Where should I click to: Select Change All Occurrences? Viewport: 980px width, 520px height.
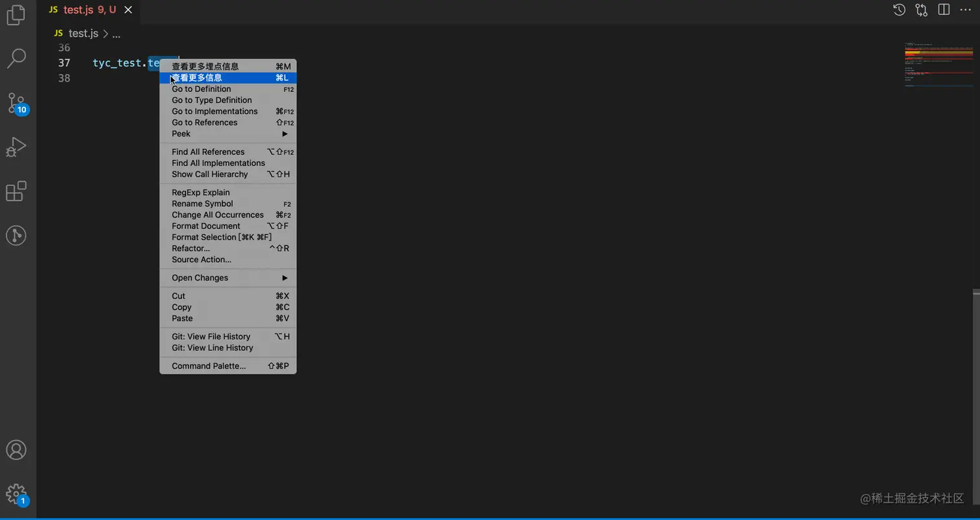click(228, 215)
